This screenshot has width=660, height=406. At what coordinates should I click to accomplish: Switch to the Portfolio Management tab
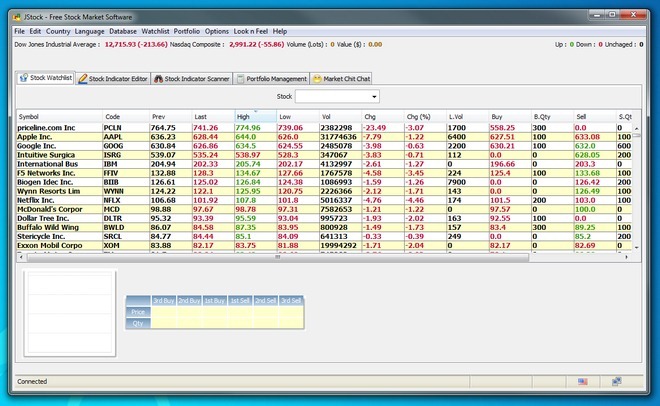[x=272, y=79]
